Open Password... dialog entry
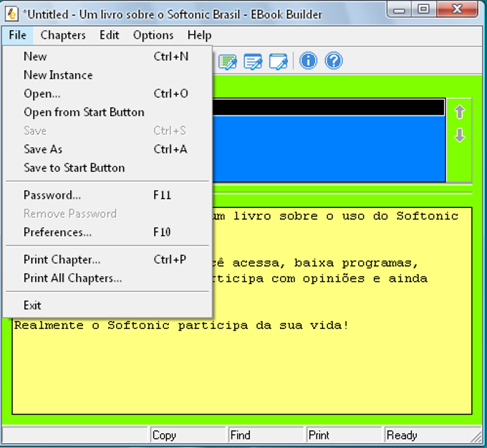 (x=107, y=195)
